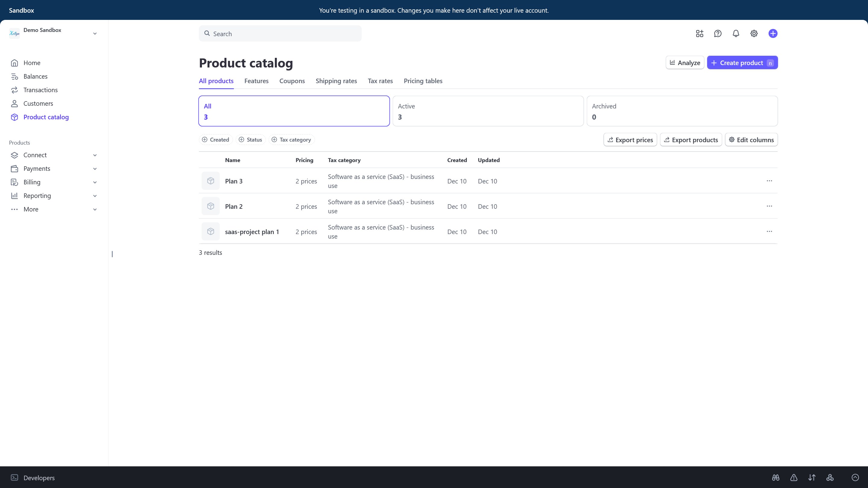The height and width of the screenshot is (488, 868).
Task: Click into the Search field
Action: (280, 33)
